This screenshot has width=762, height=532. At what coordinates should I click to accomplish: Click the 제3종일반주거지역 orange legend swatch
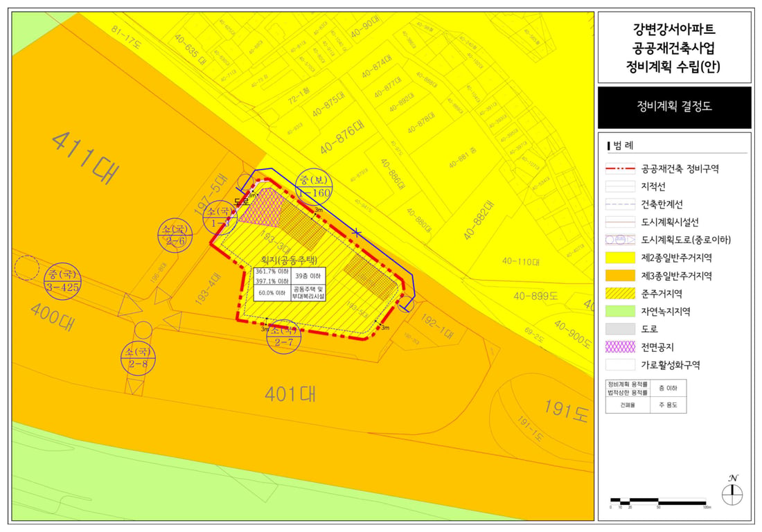pyautogui.click(x=620, y=276)
